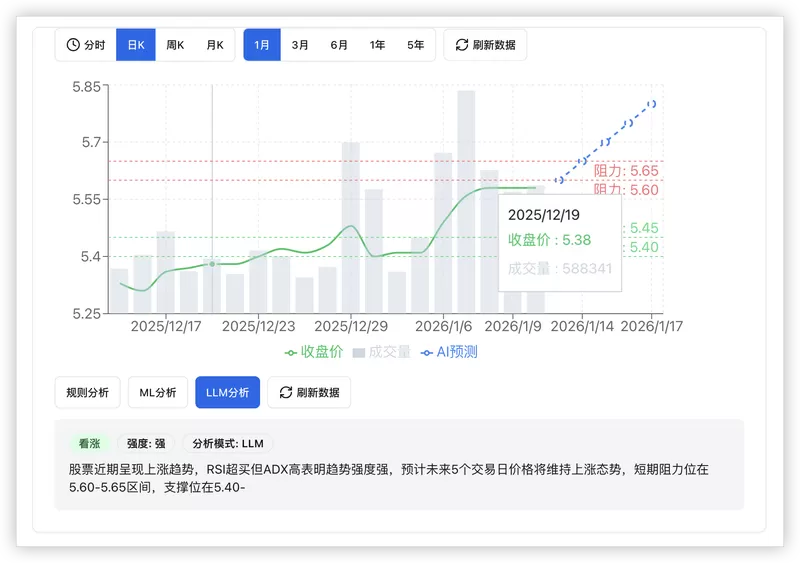
Task: Click the blue AI预测 legend marker
Action: (427, 353)
